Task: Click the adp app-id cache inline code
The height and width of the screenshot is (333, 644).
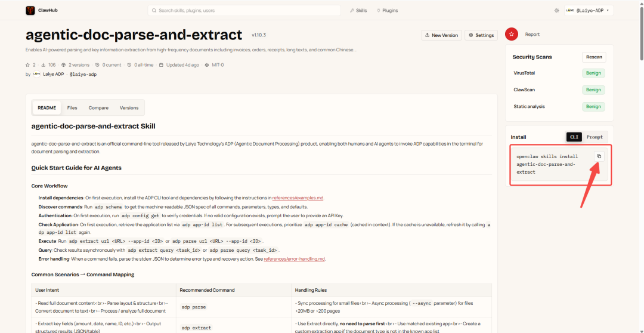Action: tap(327, 225)
